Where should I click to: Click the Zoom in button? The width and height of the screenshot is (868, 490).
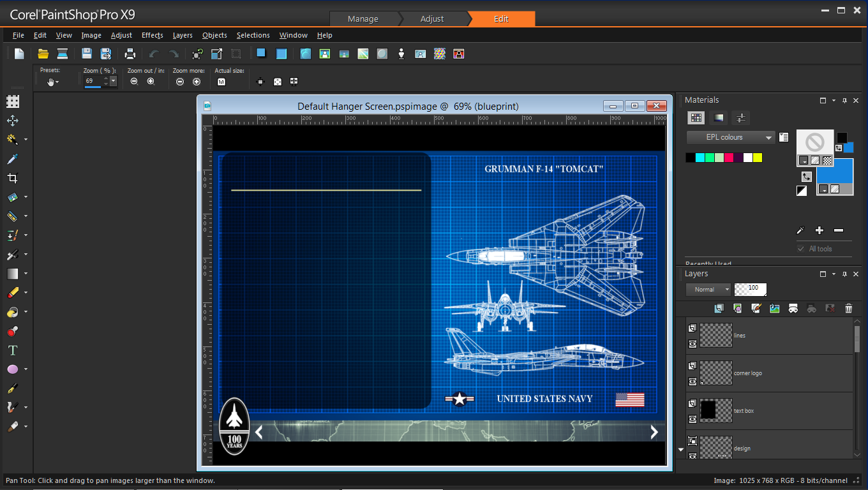click(151, 82)
